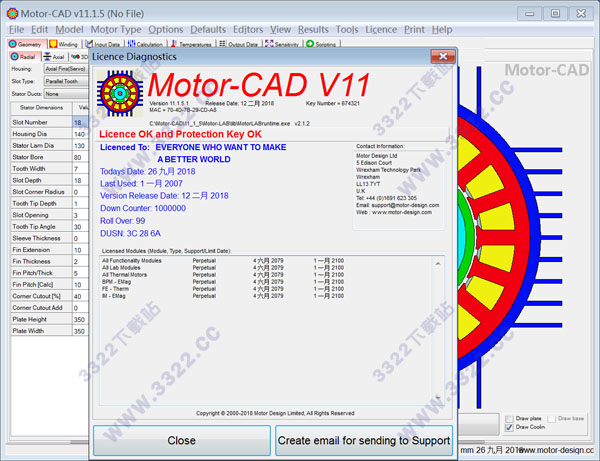This screenshot has width=600, height=461.
Task: Open the Defaults menu
Action: (x=208, y=29)
